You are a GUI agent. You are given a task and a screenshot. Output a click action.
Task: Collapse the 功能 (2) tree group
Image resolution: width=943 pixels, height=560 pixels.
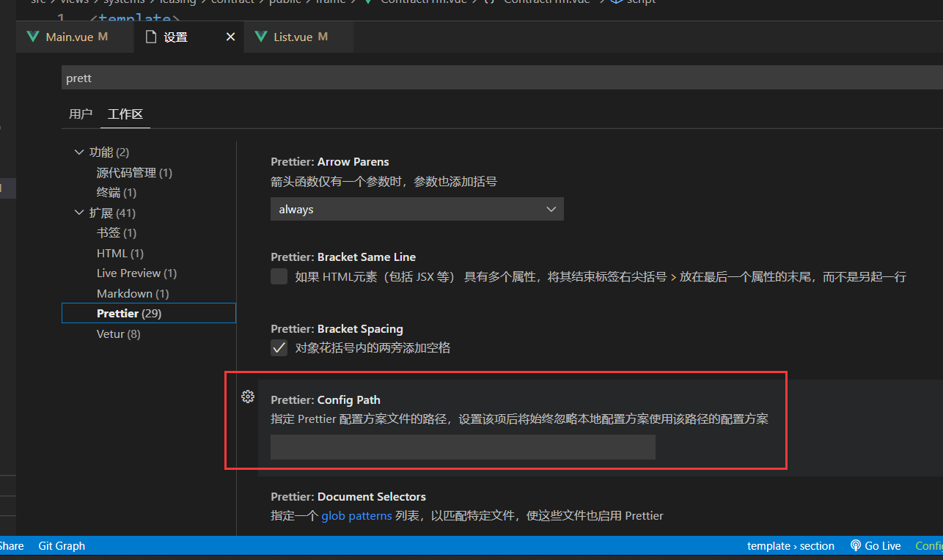pyautogui.click(x=79, y=152)
